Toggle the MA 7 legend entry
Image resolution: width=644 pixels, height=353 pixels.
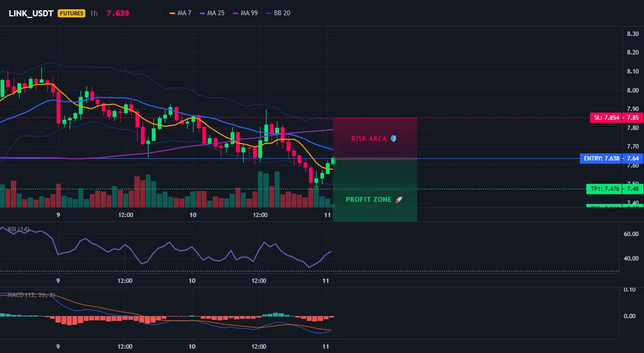(x=181, y=13)
